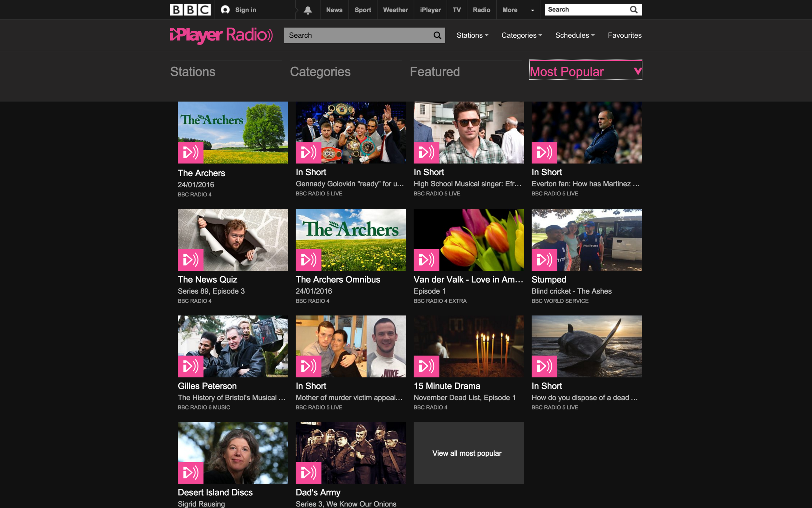Play Gennady Golovkin In Short clip icon
This screenshot has height=508, width=812.
coord(309,152)
